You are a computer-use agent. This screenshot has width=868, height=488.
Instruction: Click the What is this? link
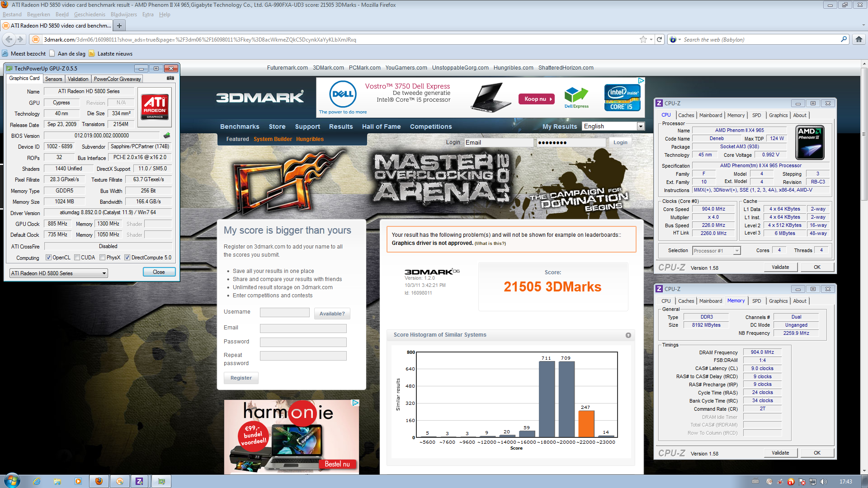pyautogui.click(x=490, y=244)
